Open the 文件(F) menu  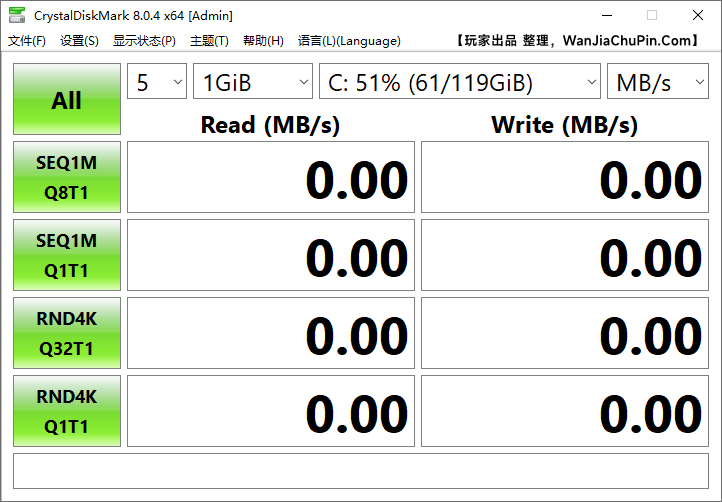point(27,41)
